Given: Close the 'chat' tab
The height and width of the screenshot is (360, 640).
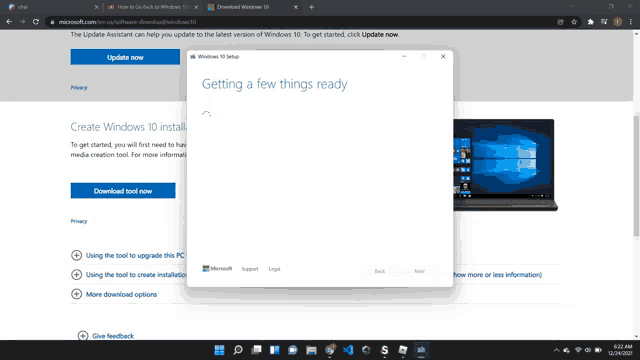Looking at the screenshot, I should 96,7.
